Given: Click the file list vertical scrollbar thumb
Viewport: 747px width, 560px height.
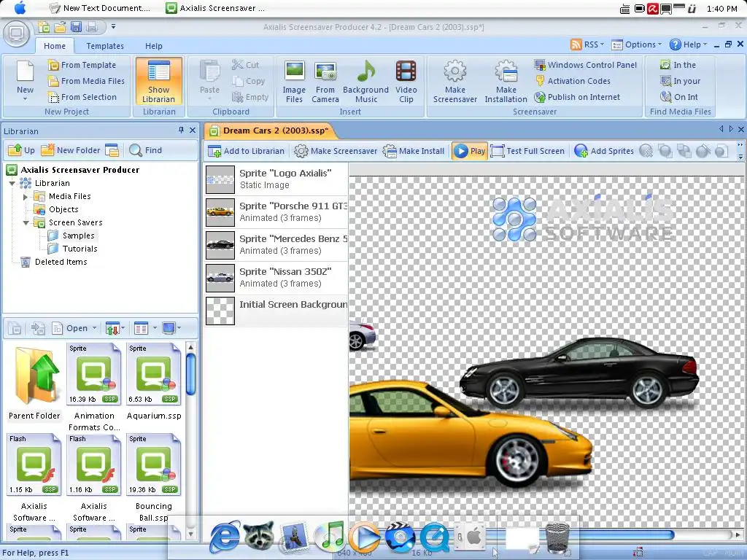Looking at the screenshot, I should tap(191, 374).
